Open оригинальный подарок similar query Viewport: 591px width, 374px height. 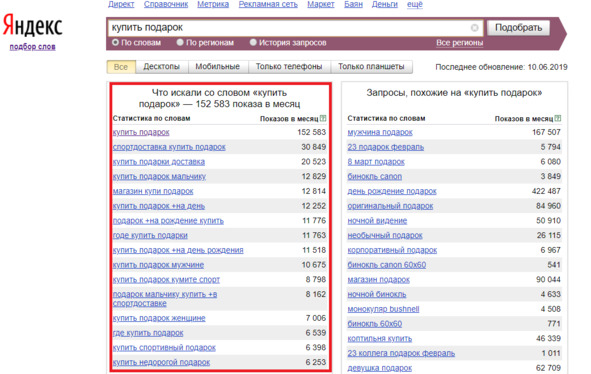point(390,206)
